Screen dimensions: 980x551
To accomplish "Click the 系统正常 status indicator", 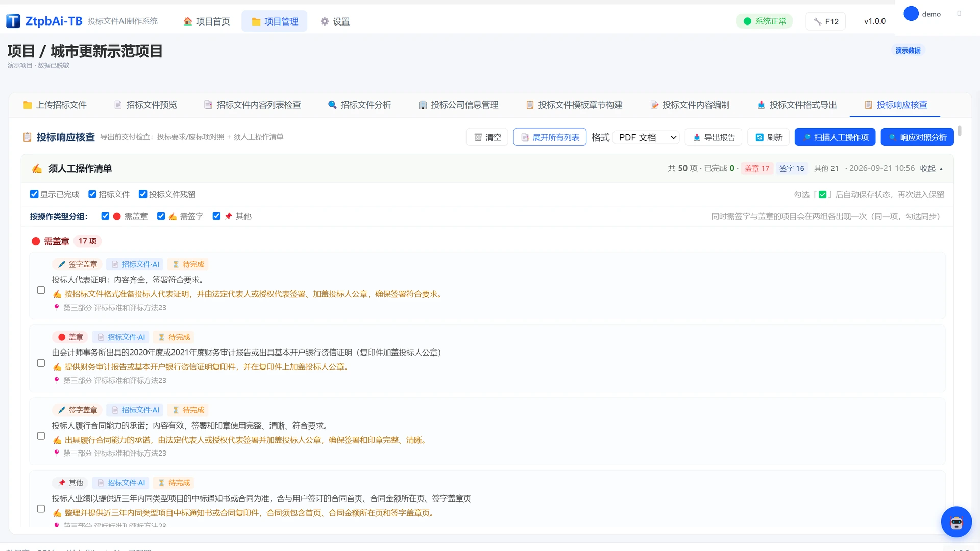I will pos(764,21).
